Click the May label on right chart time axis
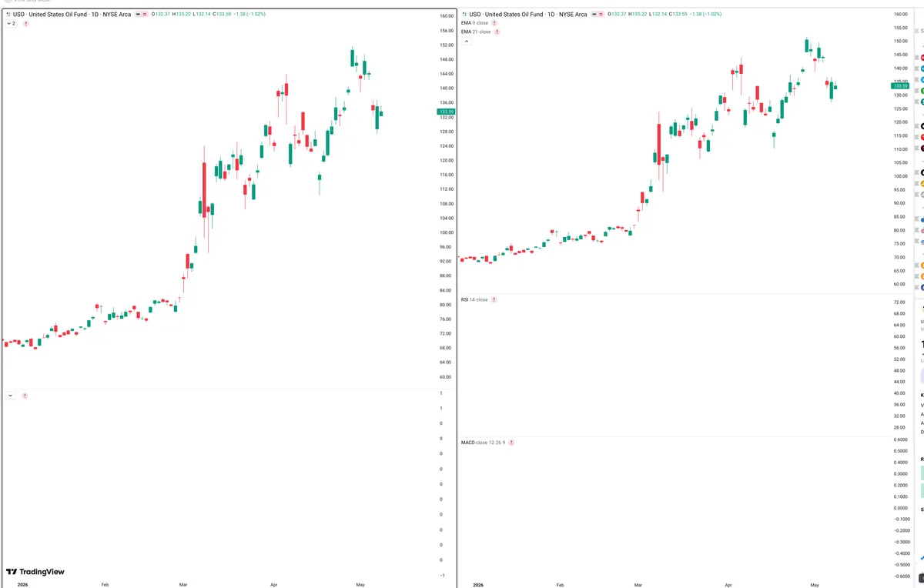This screenshot has height=588, width=924. (x=816, y=585)
